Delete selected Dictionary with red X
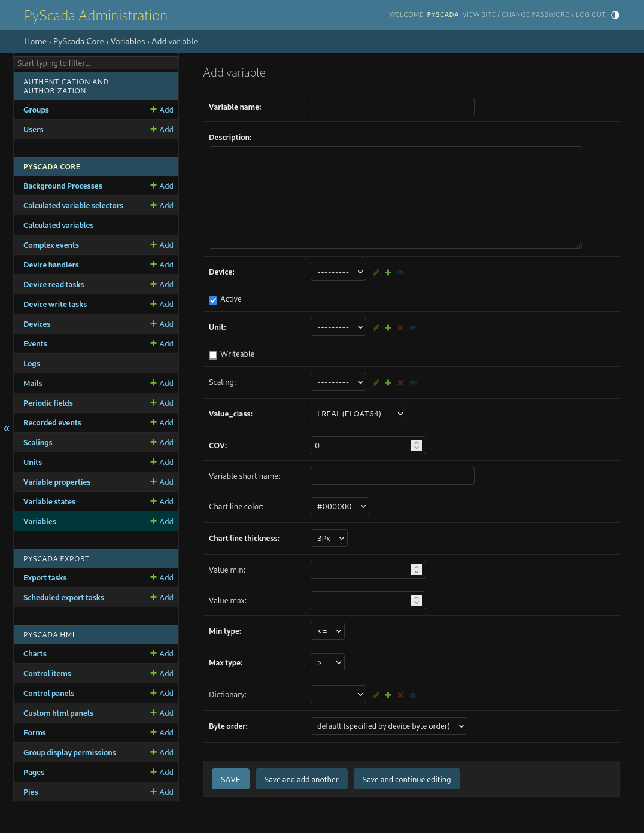 click(400, 695)
